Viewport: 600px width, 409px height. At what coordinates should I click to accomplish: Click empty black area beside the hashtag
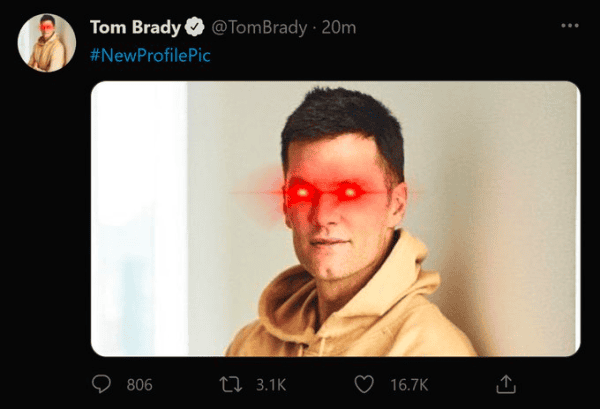[383, 55]
